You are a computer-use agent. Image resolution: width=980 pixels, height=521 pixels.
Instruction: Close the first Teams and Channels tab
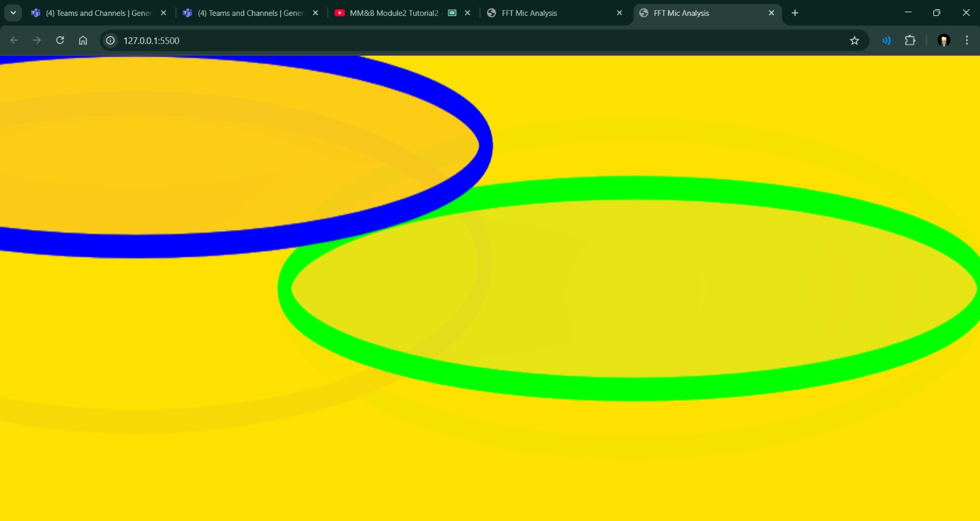point(164,13)
